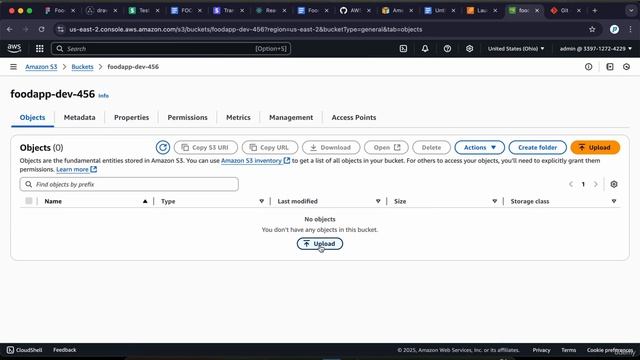Click the square panel icon beside info icon

pos(610,67)
